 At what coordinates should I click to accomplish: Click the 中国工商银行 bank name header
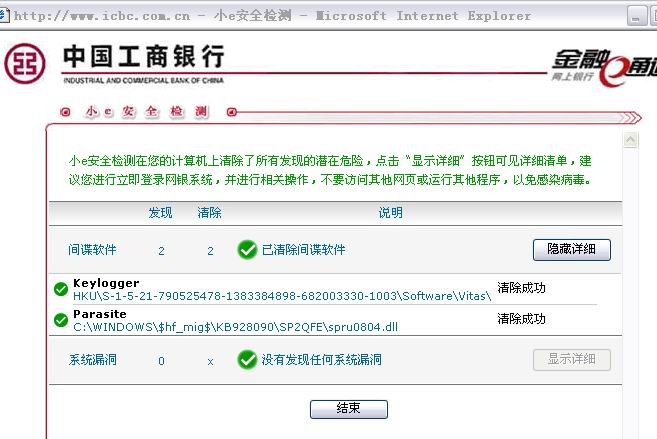(x=144, y=57)
